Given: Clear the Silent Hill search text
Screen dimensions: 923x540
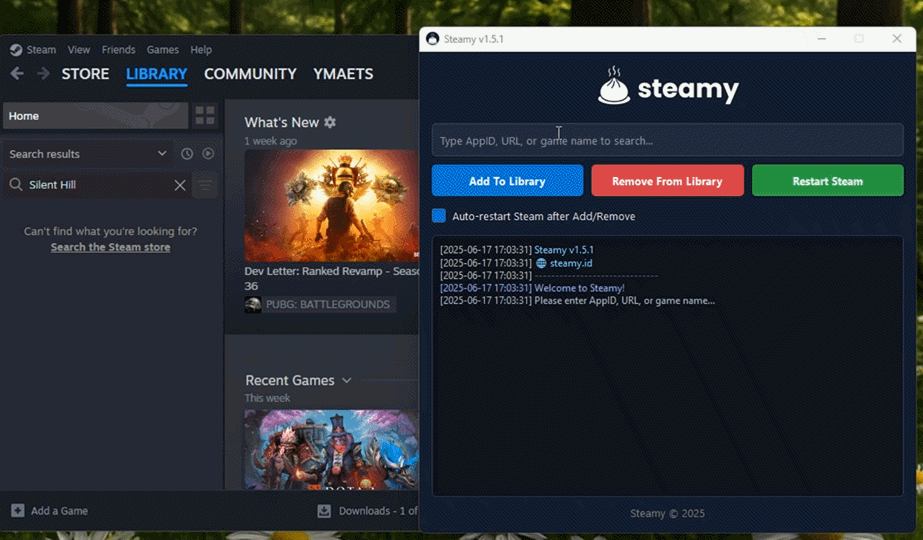Looking at the screenshot, I should 180,185.
